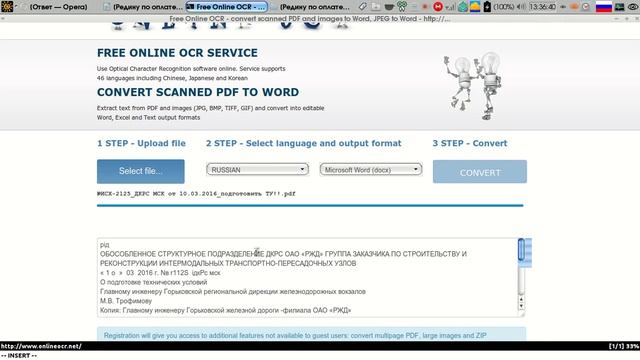Image resolution: width=640 pixels, height=360 pixels.
Task: Switch keyboard layout via Russian flag icon
Action: click(604, 7)
